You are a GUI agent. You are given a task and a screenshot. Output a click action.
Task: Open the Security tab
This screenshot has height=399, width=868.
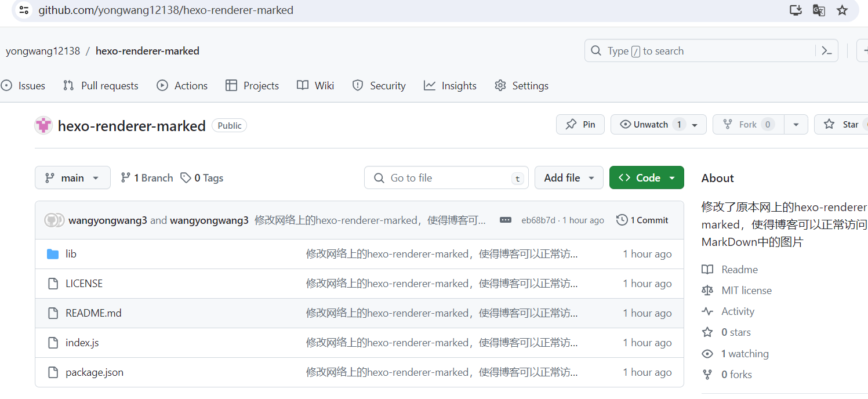point(379,86)
